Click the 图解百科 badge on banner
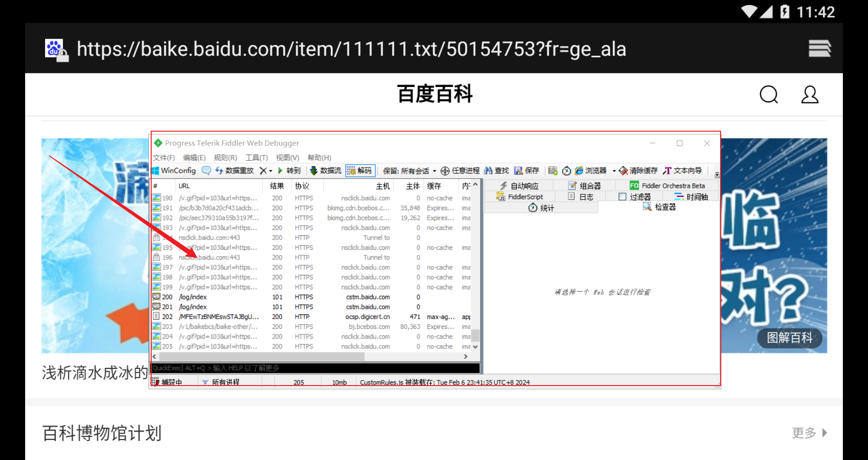Screen dimensions: 868x460 pyautogui.click(x=789, y=338)
